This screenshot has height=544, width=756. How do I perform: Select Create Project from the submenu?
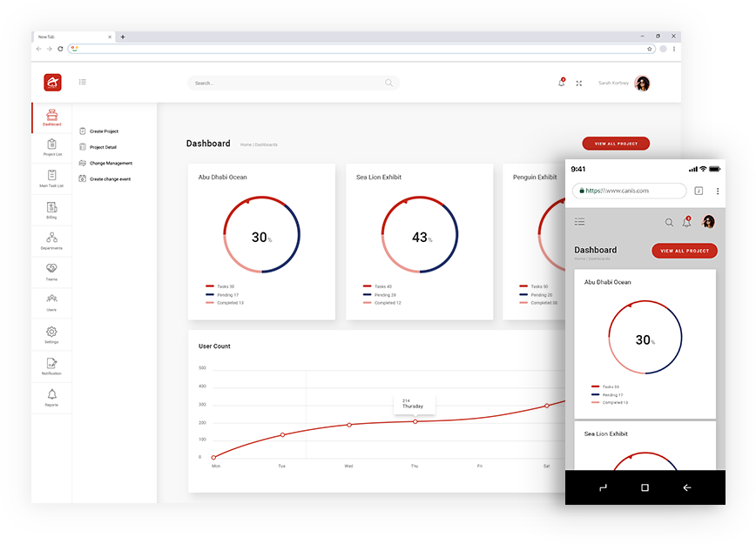tap(104, 131)
